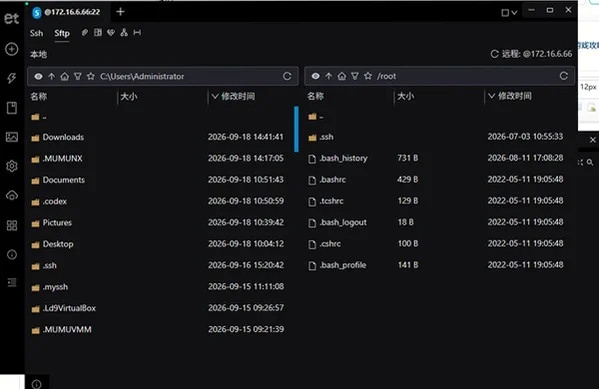Image resolution: width=599 pixels, height=389 pixels.
Task: Go to local home directory
Action: click(65, 76)
